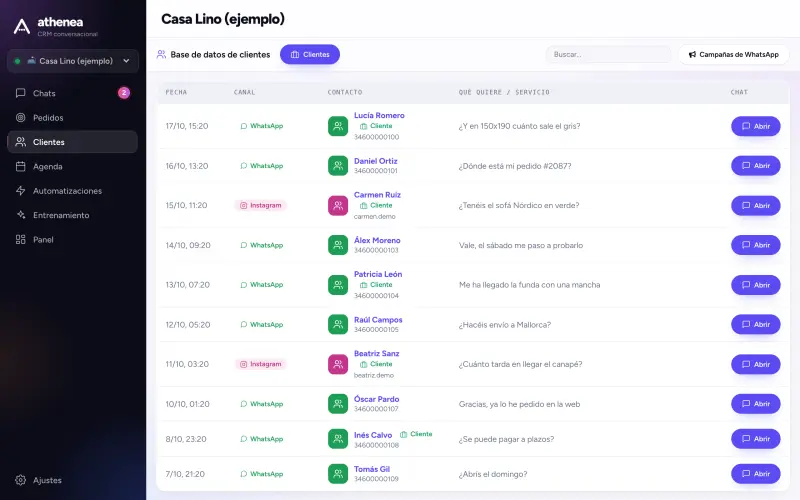800x500 pixels.
Task: Open Chats in the sidebar
Action: click(72, 93)
